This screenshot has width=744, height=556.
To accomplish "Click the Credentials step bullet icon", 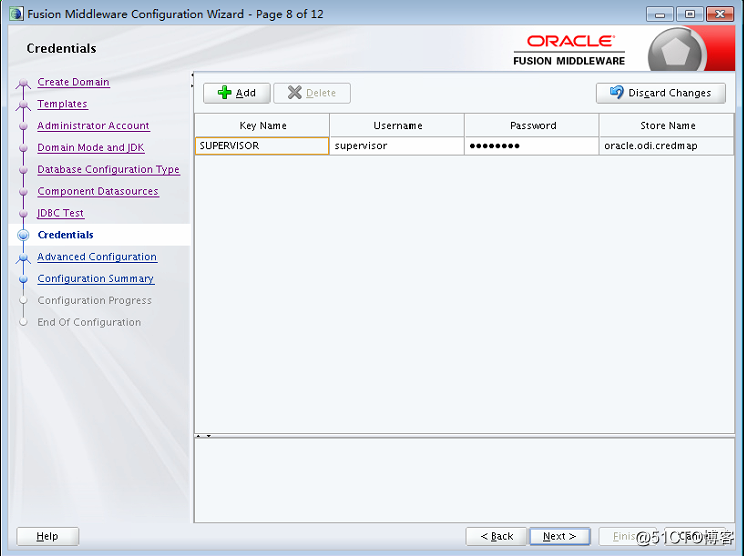I will 23,235.
